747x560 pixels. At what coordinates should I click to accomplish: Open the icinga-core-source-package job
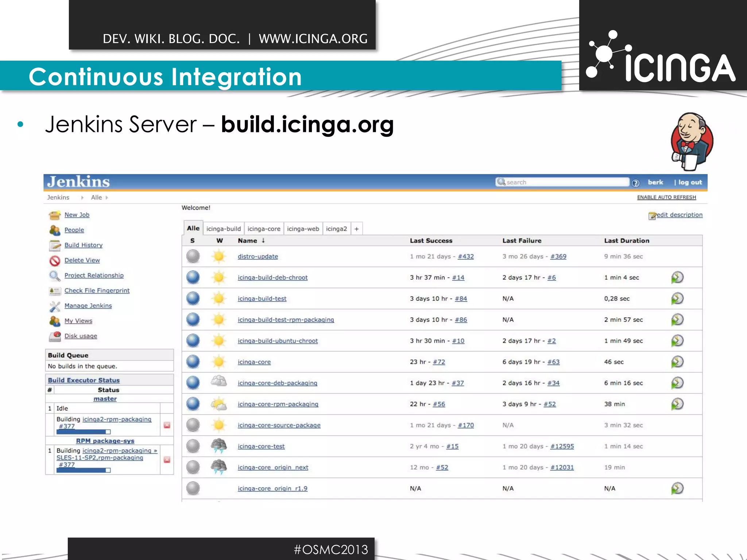pos(279,425)
